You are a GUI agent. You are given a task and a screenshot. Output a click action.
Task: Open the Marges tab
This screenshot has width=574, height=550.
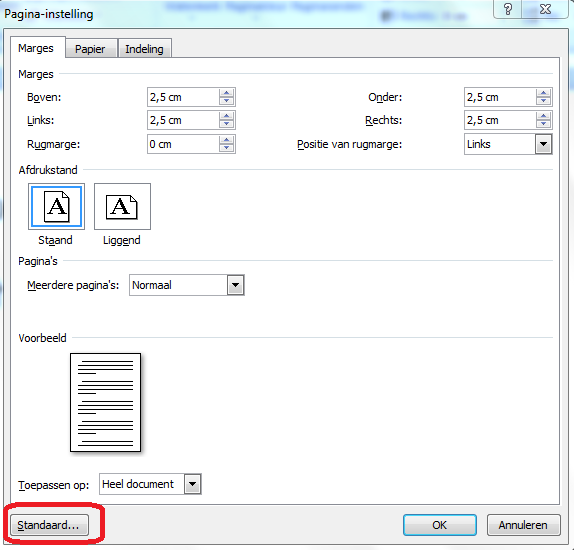pyautogui.click(x=36, y=48)
